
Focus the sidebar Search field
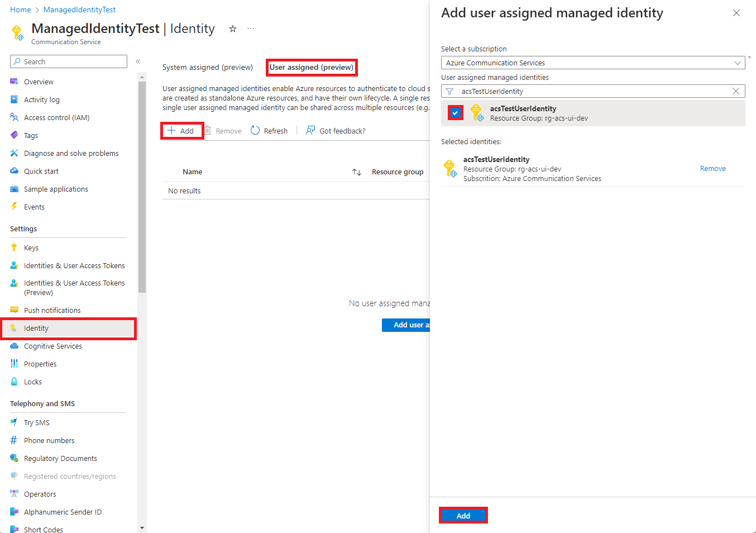(x=69, y=61)
